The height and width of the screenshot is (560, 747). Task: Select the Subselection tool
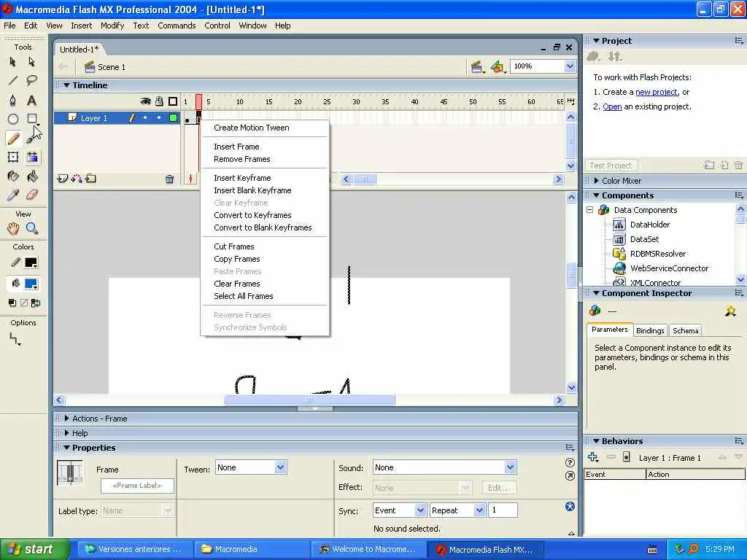pos(31,62)
